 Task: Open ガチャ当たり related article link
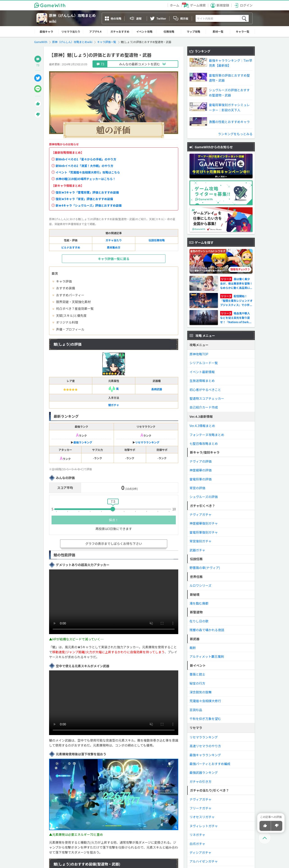[113, 240]
